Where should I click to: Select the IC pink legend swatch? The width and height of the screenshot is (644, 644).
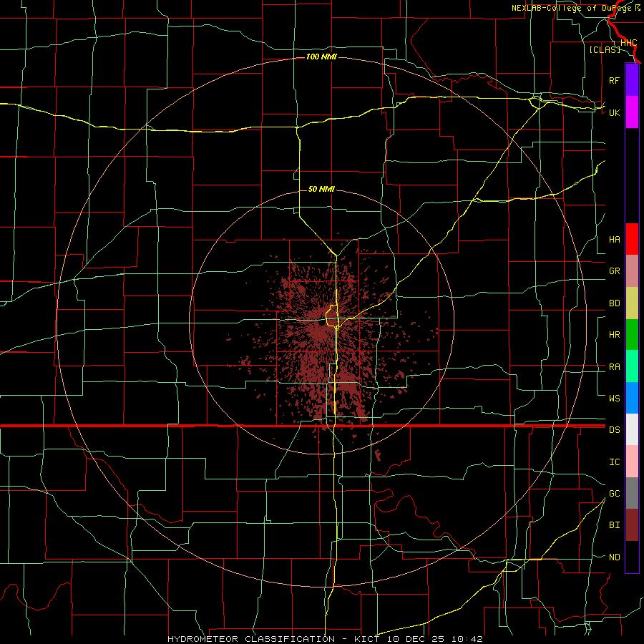click(x=632, y=462)
